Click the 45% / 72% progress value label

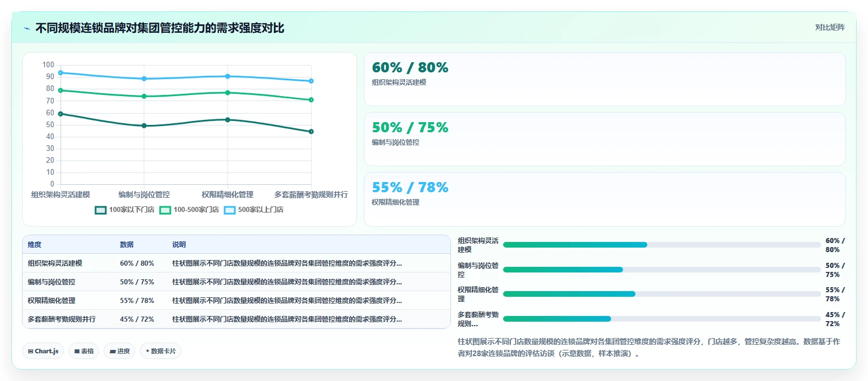(835, 319)
